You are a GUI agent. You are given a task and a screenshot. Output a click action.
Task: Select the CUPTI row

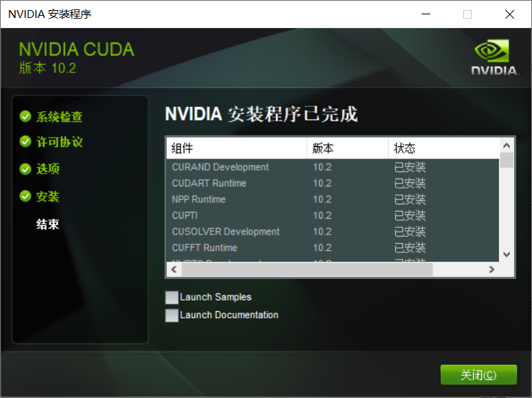click(333, 215)
